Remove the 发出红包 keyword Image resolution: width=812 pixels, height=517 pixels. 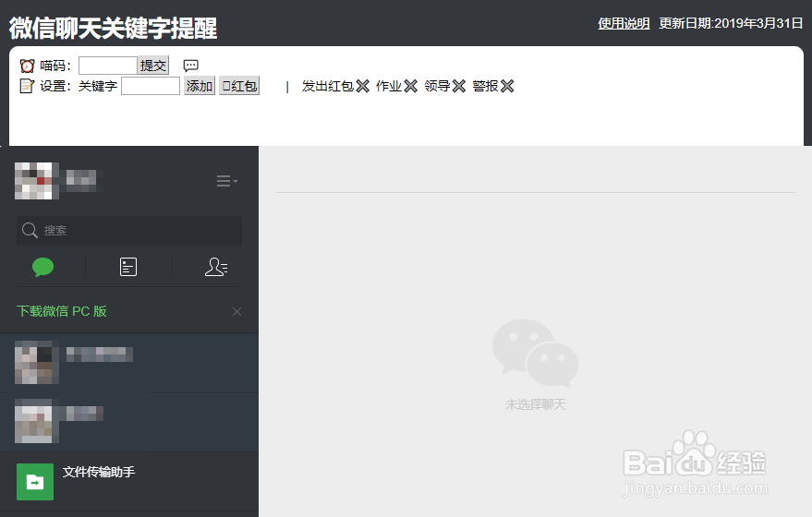click(362, 86)
